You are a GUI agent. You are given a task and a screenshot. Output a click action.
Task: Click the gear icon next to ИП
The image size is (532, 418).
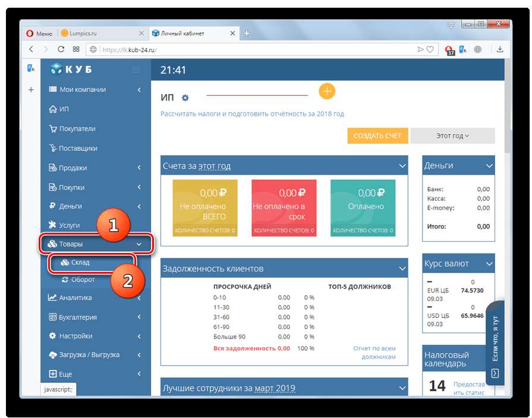(x=185, y=98)
